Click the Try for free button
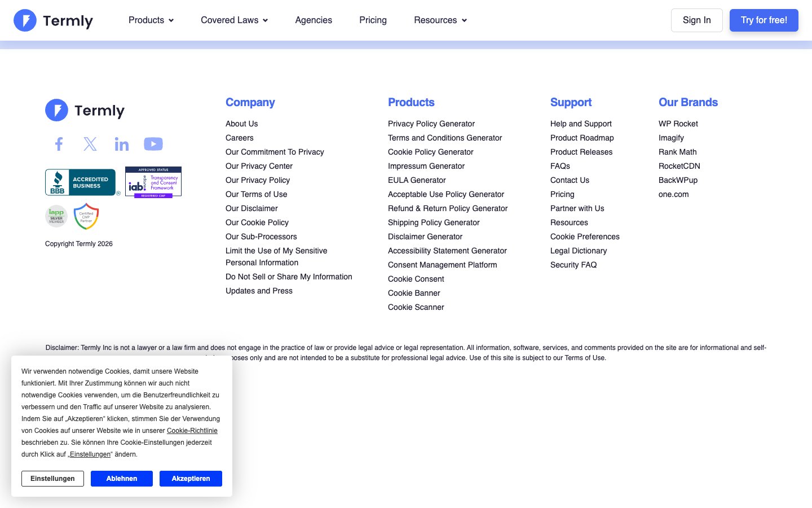This screenshot has width=812, height=508. [x=764, y=20]
